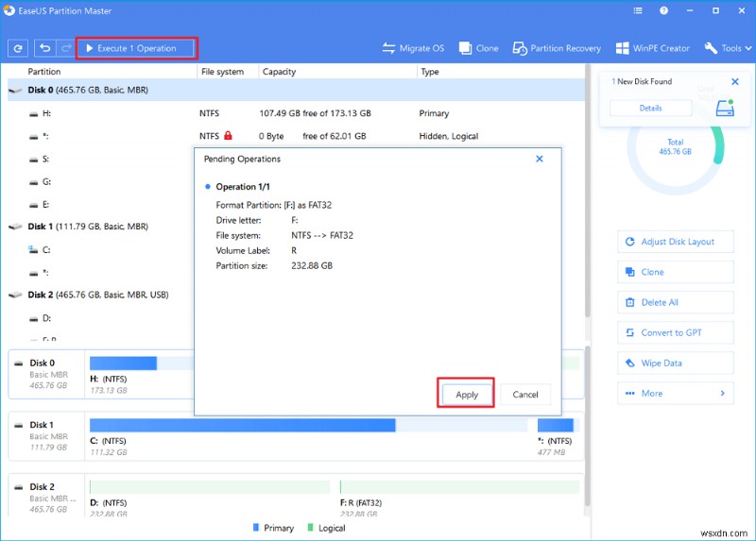Viewport: 756px width, 541px height.
Task: Click the C: (NTFS) partition bar on Disk 1
Action: (x=242, y=425)
